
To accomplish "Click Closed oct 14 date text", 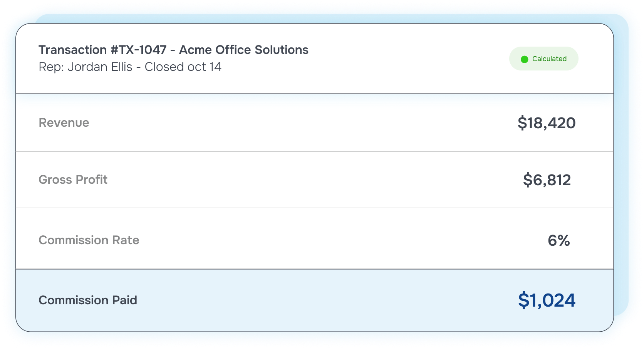I will [183, 67].
